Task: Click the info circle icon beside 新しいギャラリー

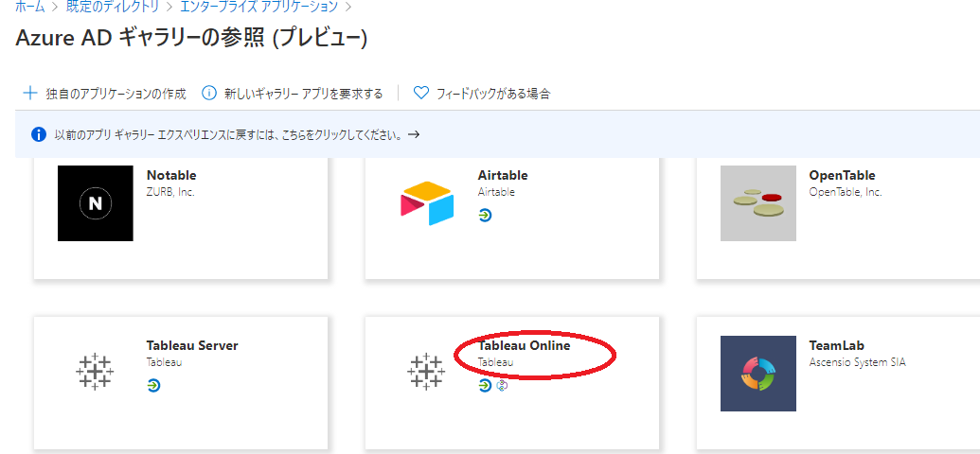Action: coord(209,94)
